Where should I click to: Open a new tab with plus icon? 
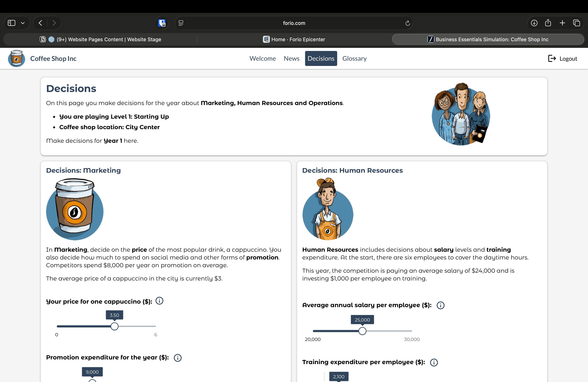(x=562, y=23)
